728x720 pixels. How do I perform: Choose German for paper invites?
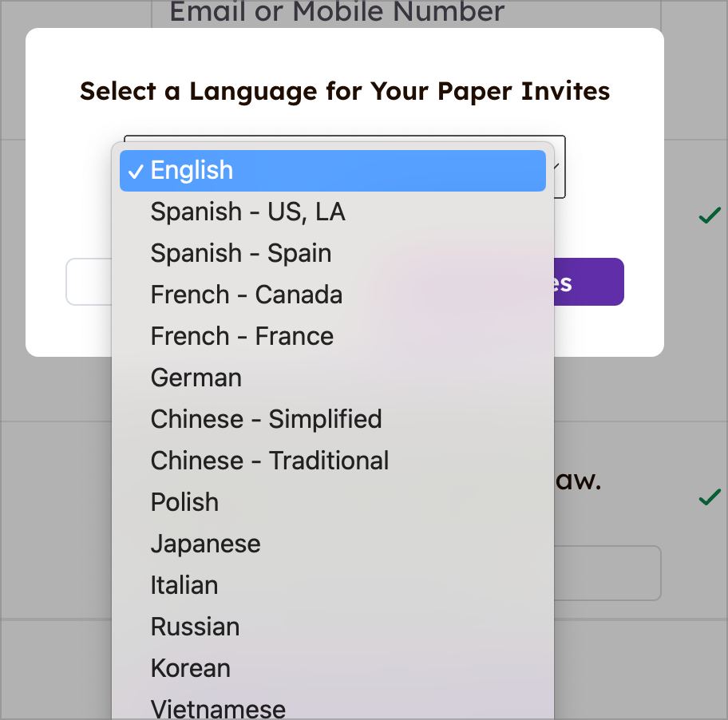click(x=196, y=378)
